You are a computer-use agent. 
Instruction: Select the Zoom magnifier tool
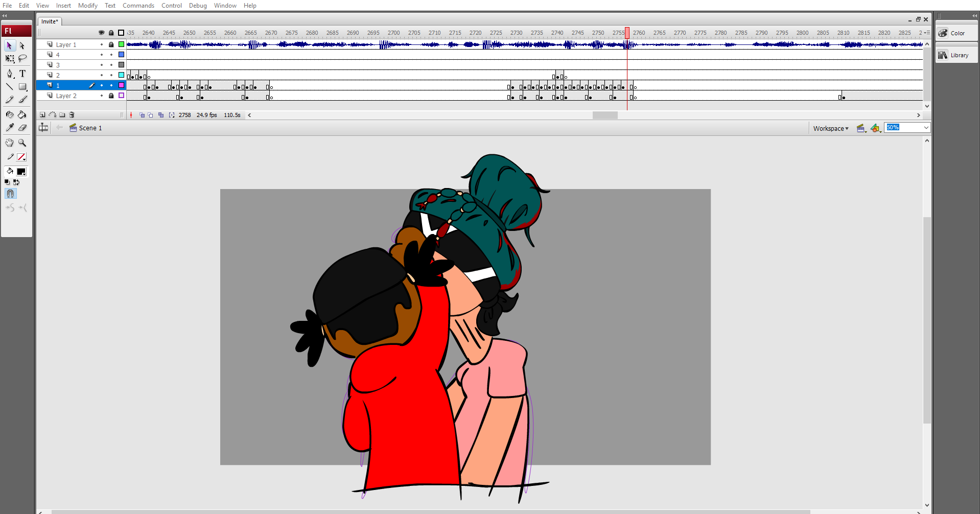tap(22, 143)
